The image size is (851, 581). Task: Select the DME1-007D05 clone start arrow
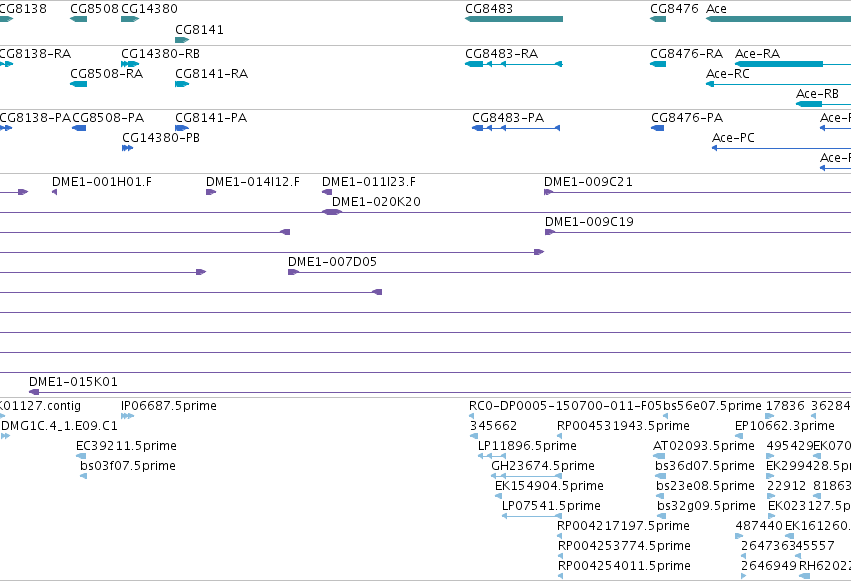[x=293, y=272]
